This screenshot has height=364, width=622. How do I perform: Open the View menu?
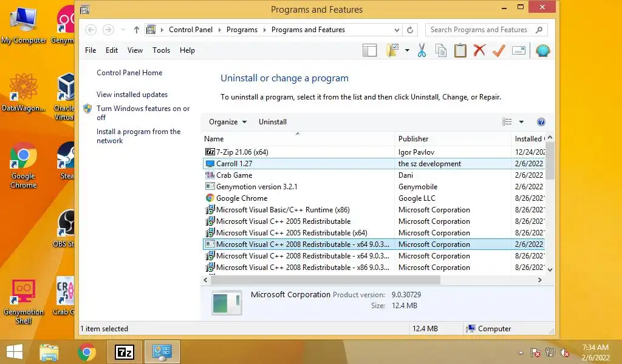(135, 50)
